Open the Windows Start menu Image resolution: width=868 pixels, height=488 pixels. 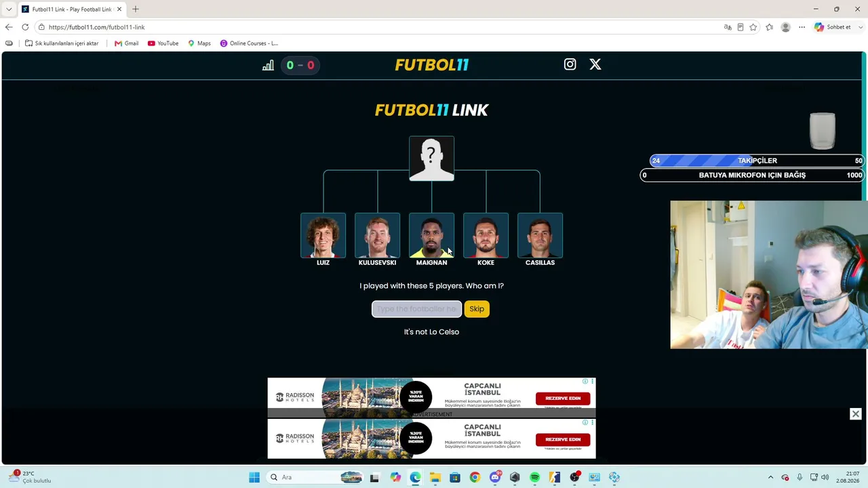254,477
